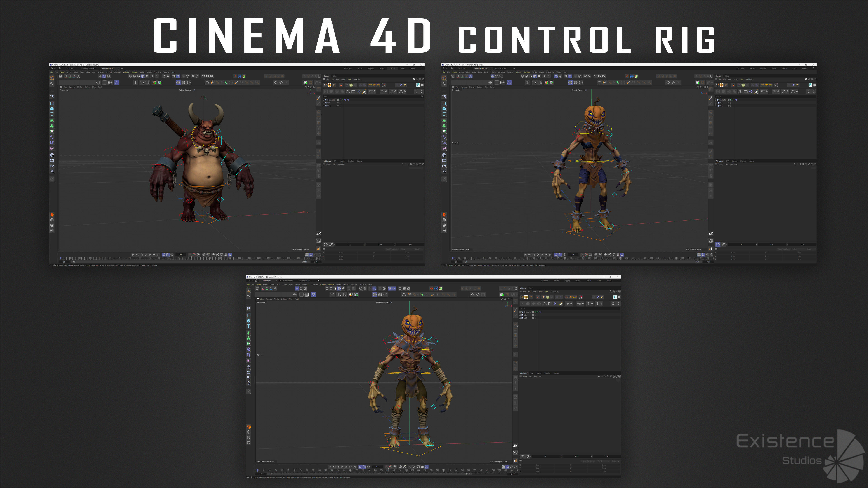The height and width of the screenshot is (488, 868).
Task: Click the Home icon in DemonTroll window
Action: [x=60, y=68]
